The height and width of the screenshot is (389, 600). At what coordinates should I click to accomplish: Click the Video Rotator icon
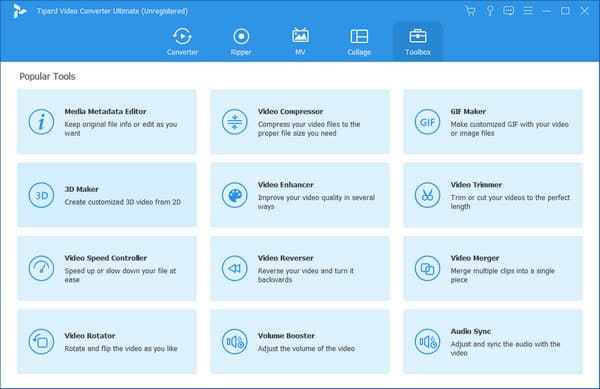[41, 342]
